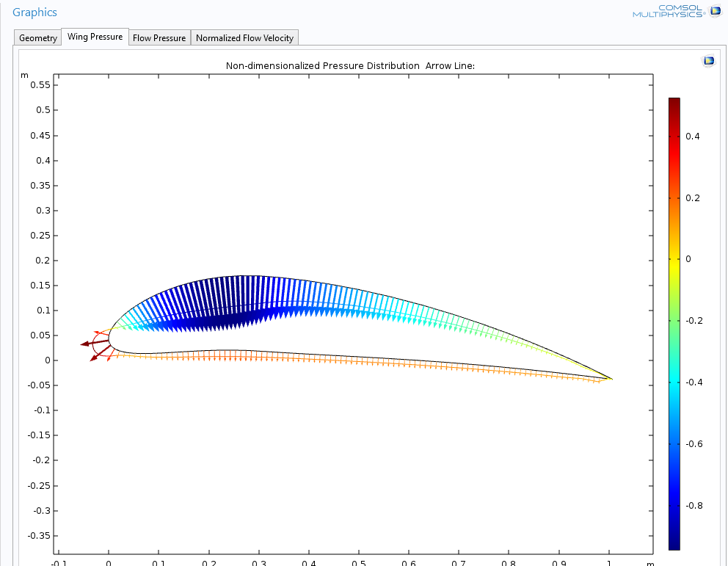Click the COMSOL logo icon inside the plot area
This screenshot has height=566, width=728.
[708, 60]
